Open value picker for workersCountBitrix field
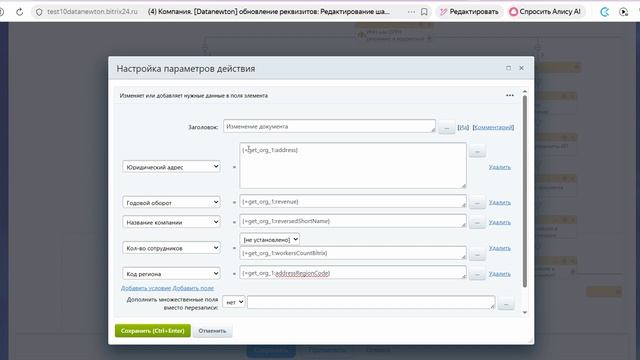640x360 pixels. [477, 255]
